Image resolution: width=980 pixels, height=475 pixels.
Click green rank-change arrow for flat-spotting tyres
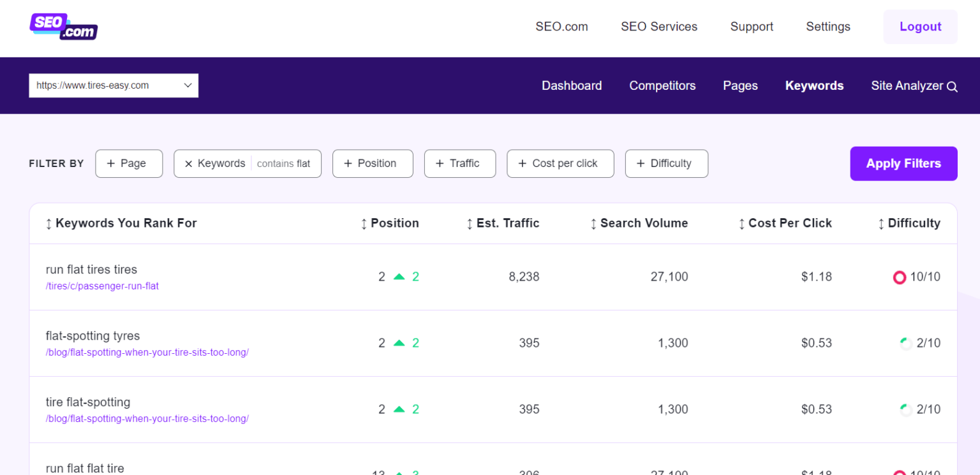point(400,343)
